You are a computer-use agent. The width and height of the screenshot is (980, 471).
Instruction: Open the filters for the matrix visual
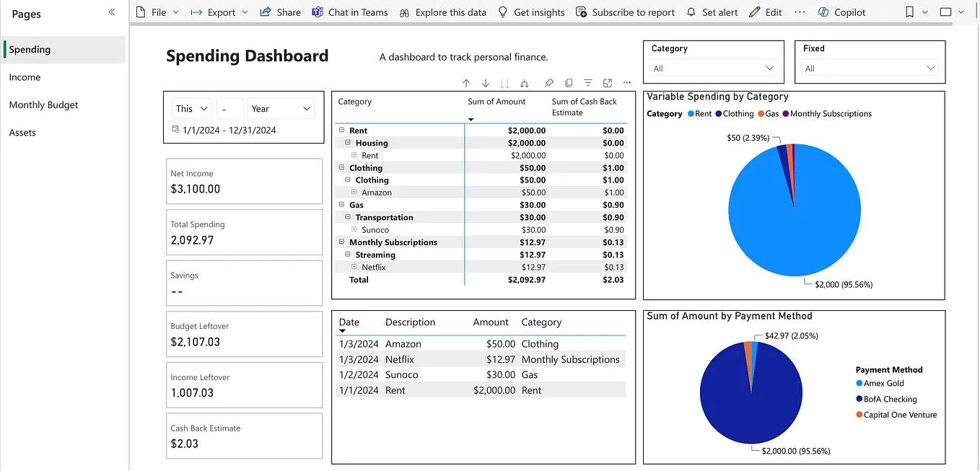(x=587, y=83)
